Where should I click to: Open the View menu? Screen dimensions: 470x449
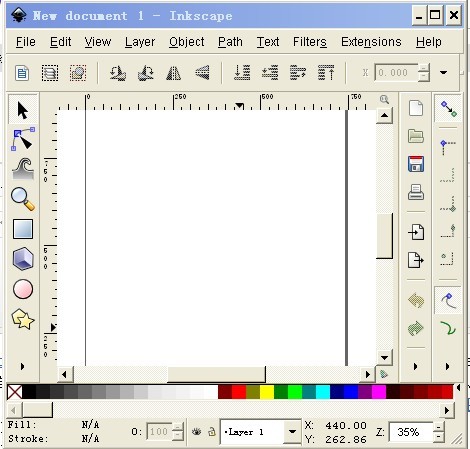98,42
